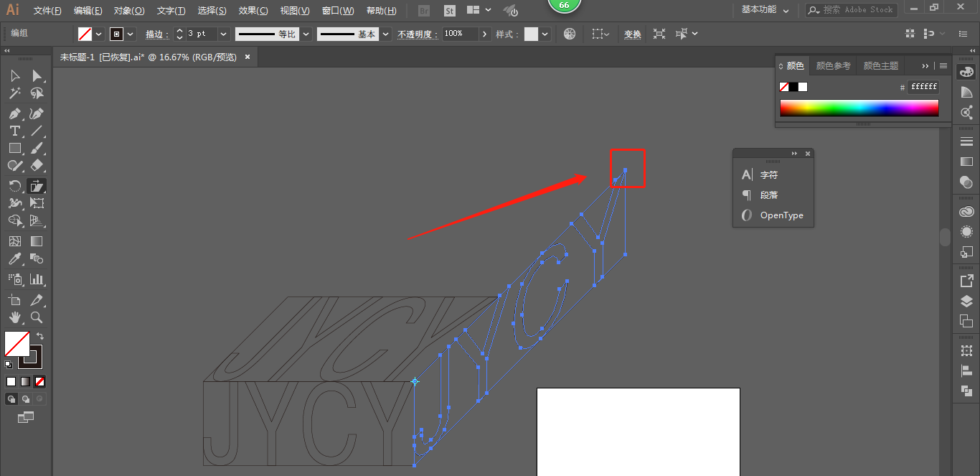The height and width of the screenshot is (476, 980).
Task: Select the Hand tool
Action: pyautogui.click(x=14, y=317)
